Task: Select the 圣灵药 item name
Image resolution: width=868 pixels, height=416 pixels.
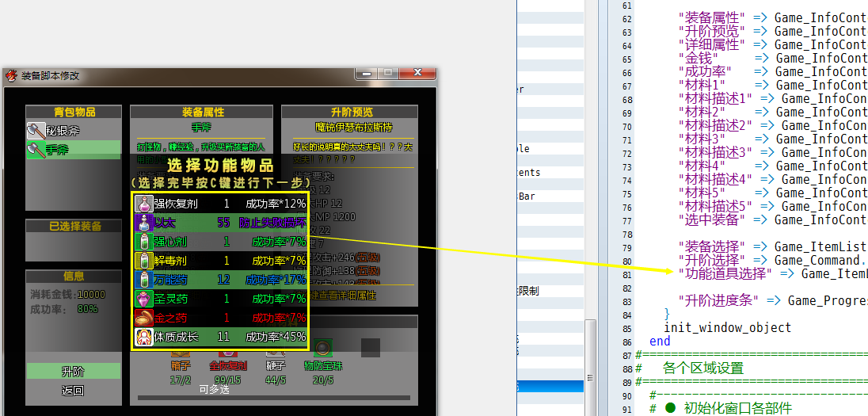Action: [170, 299]
